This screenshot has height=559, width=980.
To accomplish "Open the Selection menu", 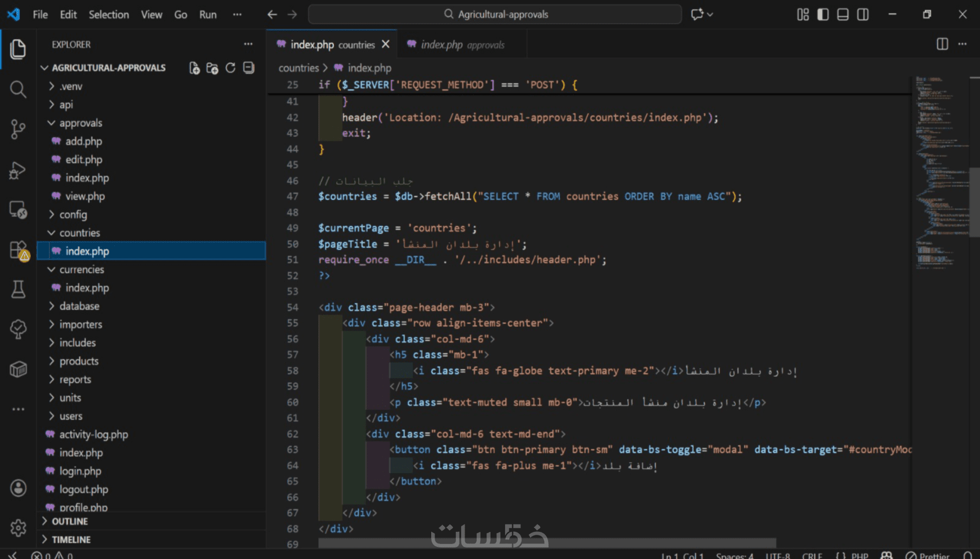I will tap(108, 14).
